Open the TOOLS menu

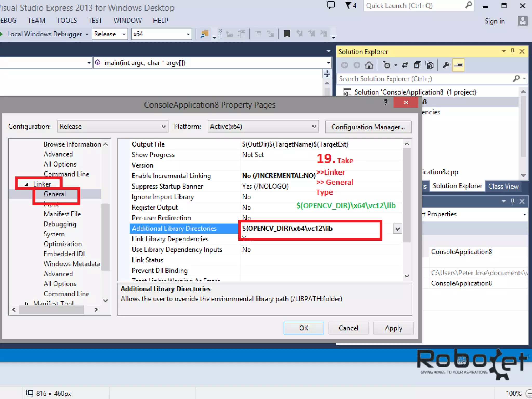click(x=67, y=21)
